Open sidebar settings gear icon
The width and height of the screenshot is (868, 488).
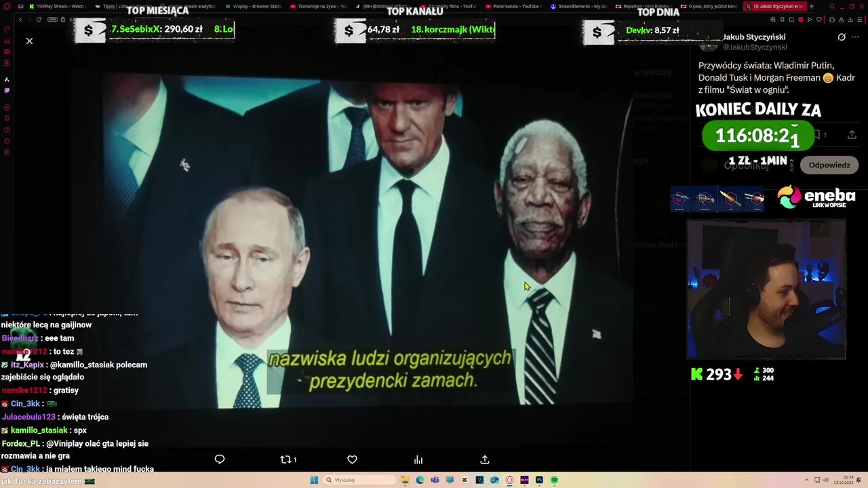7,152
